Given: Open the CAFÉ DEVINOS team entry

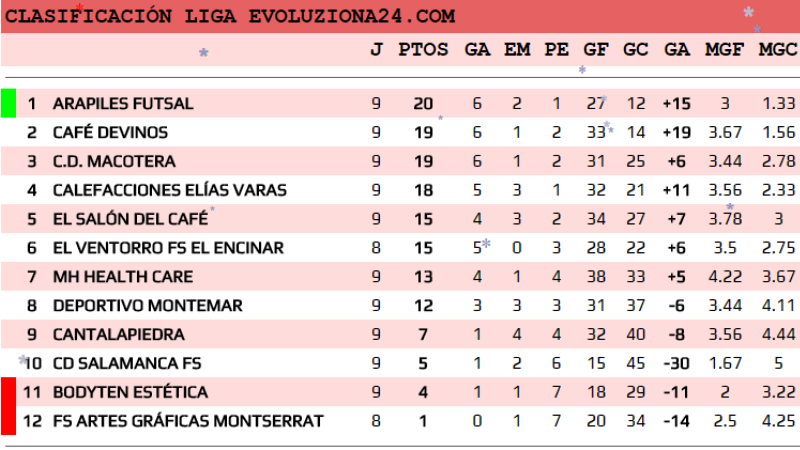Looking at the screenshot, I should 110,132.
